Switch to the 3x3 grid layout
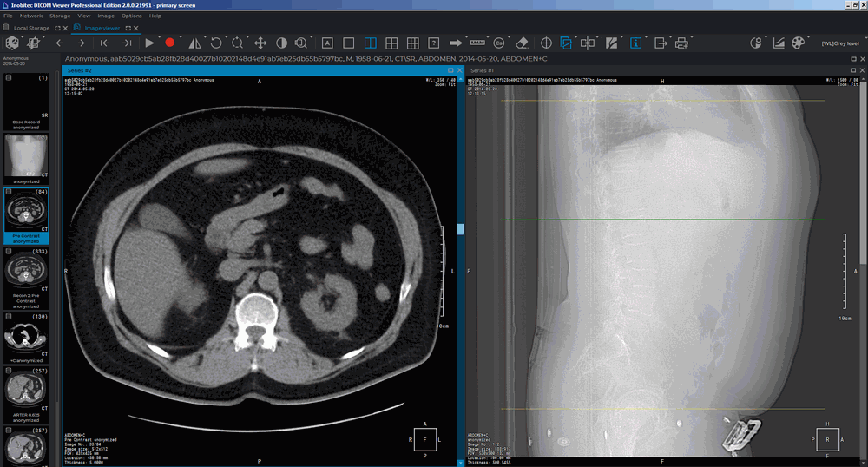The height and width of the screenshot is (467, 868). coord(412,43)
